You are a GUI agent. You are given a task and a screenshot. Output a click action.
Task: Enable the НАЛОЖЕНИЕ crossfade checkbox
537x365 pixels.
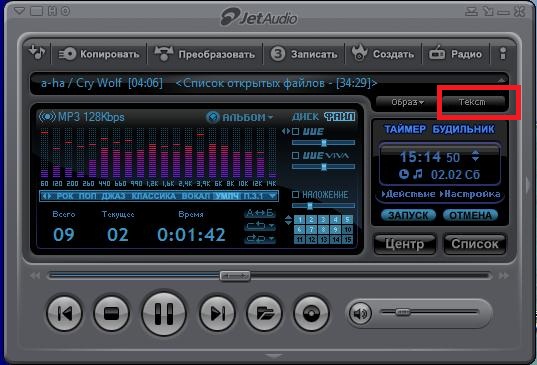pyautogui.click(x=296, y=194)
